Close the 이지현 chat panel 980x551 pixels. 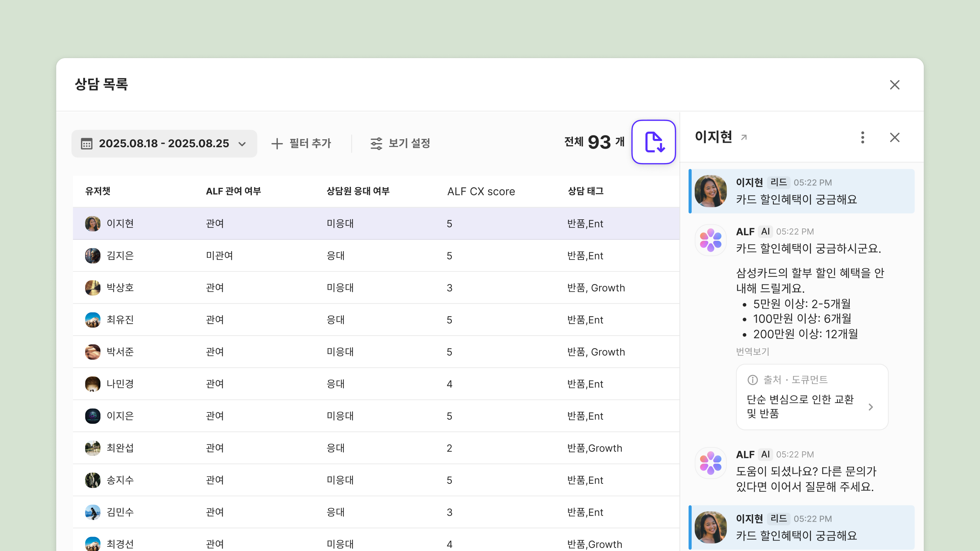coord(895,137)
